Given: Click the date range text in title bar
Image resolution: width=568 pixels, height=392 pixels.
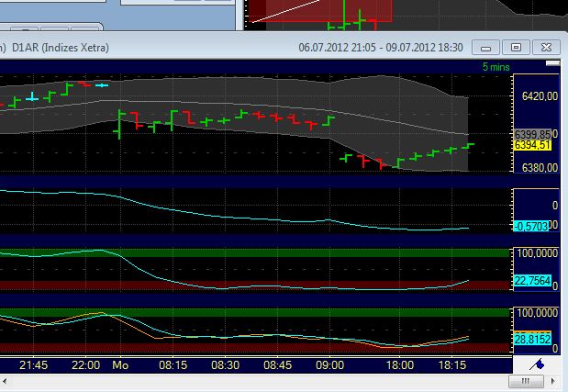Looking at the screenshot, I should pos(381,48).
